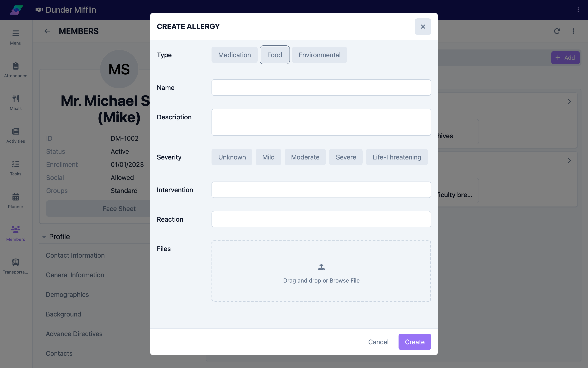Open the Tasks checklist icon
588x368 pixels.
[16, 164]
